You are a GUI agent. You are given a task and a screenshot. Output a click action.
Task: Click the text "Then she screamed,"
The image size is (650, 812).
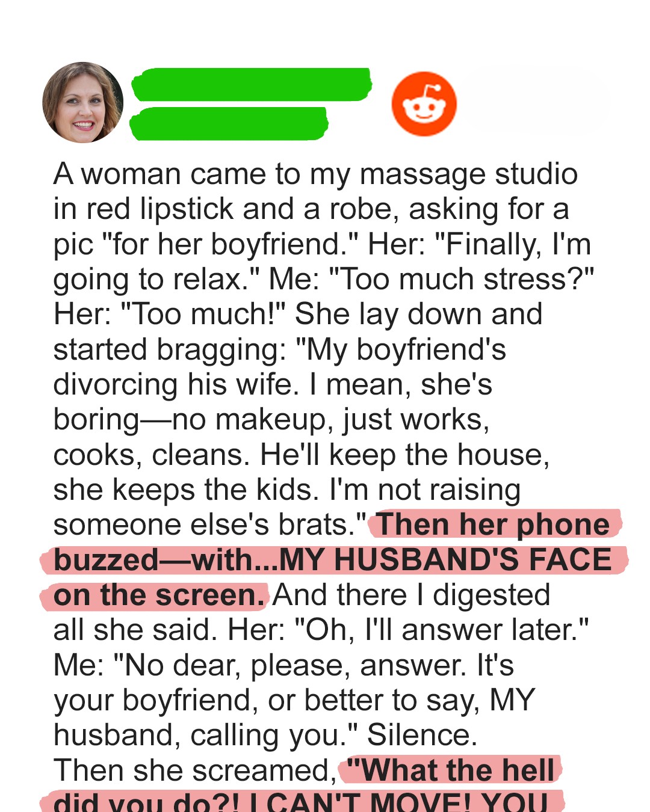click(195, 770)
